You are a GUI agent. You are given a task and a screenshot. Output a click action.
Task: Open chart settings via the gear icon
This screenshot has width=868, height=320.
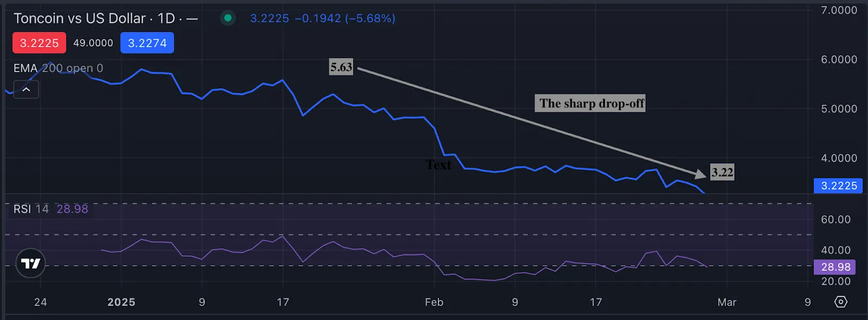click(x=839, y=302)
